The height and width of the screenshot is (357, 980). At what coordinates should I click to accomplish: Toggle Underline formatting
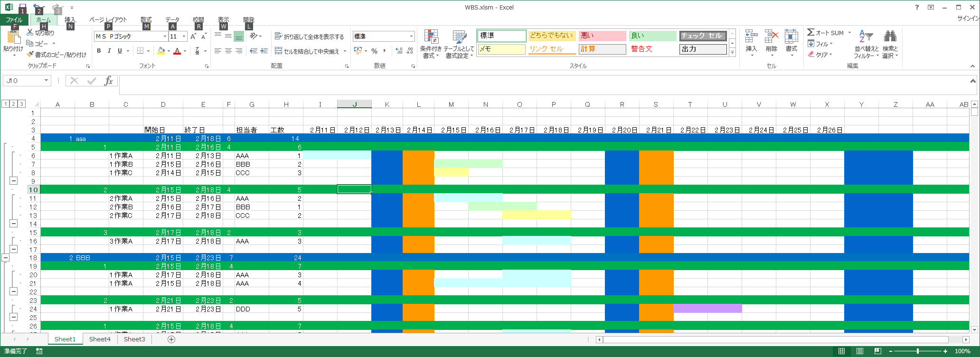pos(120,51)
